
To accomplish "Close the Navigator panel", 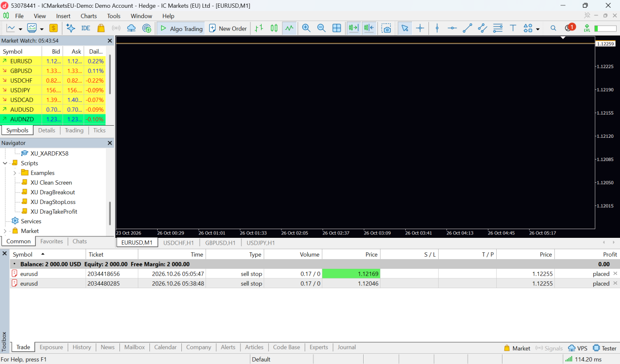I will click(110, 143).
